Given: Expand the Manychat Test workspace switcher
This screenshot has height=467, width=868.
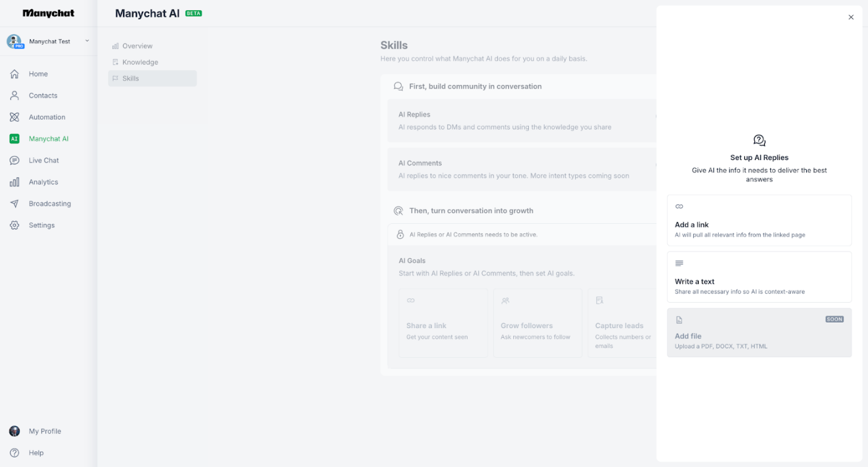Looking at the screenshot, I should pyautogui.click(x=49, y=41).
